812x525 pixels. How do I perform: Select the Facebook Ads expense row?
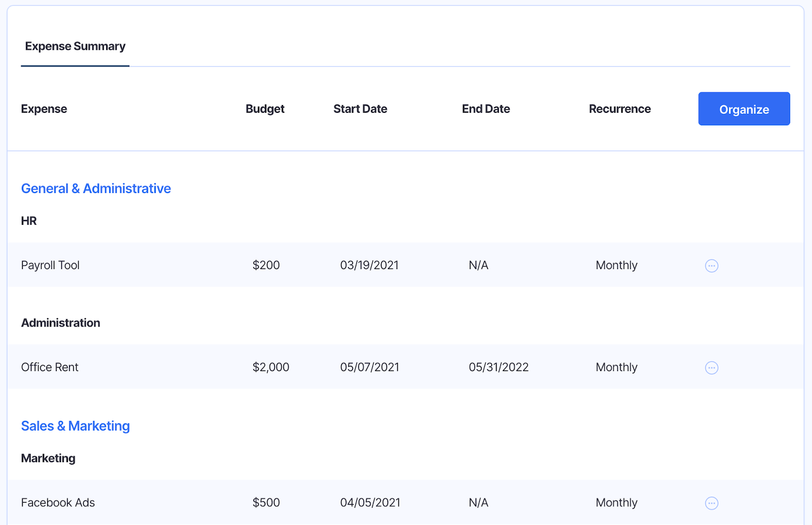coord(58,502)
